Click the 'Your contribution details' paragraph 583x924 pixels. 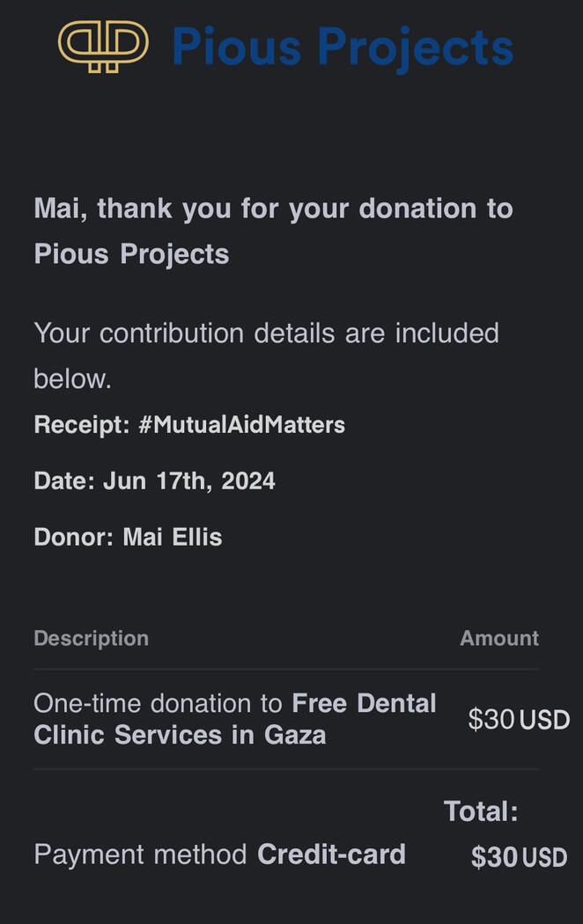point(266,334)
